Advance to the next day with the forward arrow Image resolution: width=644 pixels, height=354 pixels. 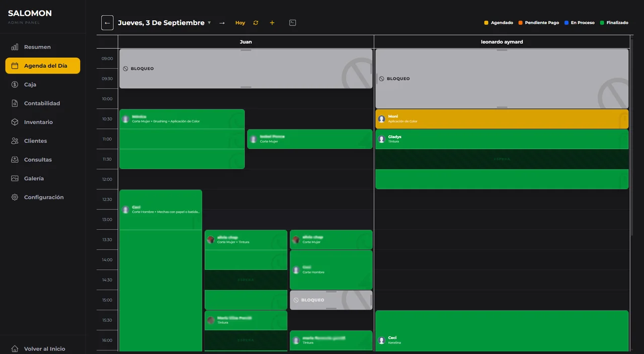(x=222, y=23)
